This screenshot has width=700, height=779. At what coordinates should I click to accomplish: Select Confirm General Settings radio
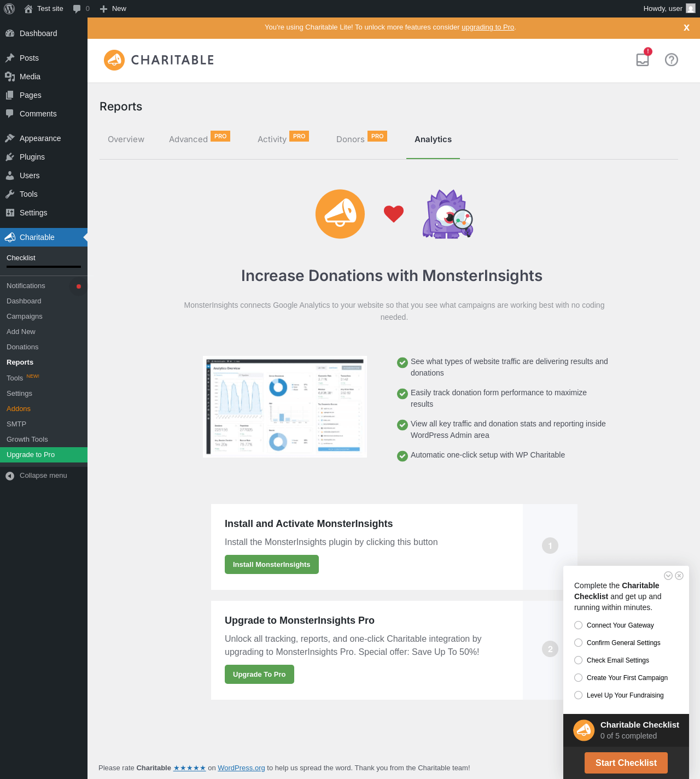click(x=579, y=643)
